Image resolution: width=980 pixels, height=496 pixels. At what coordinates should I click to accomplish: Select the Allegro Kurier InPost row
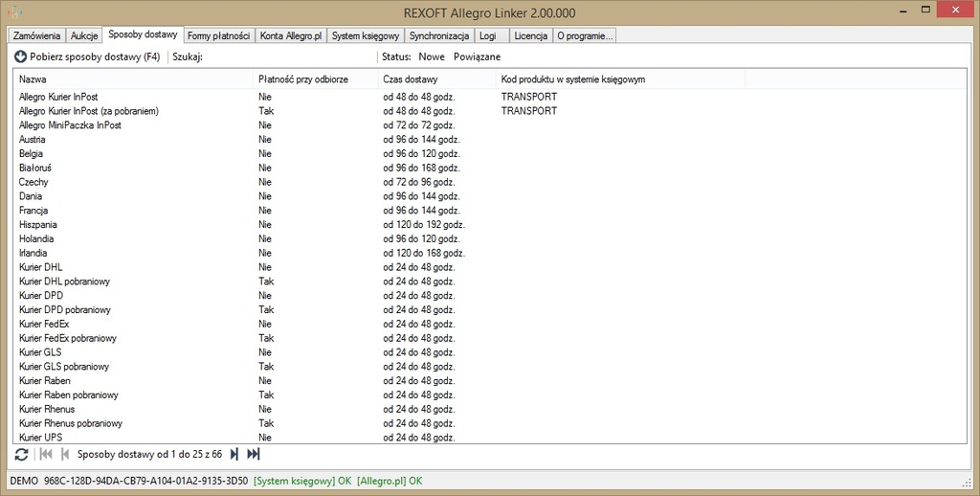click(x=490, y=97)
